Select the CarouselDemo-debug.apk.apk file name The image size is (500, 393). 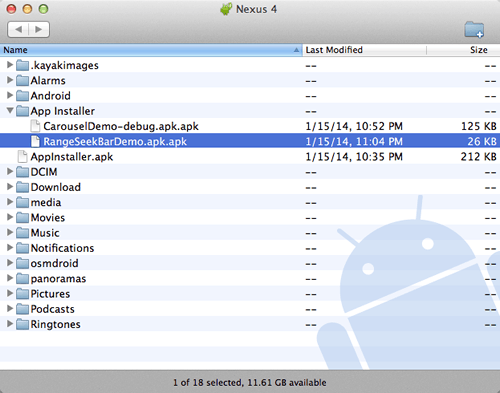121,126
